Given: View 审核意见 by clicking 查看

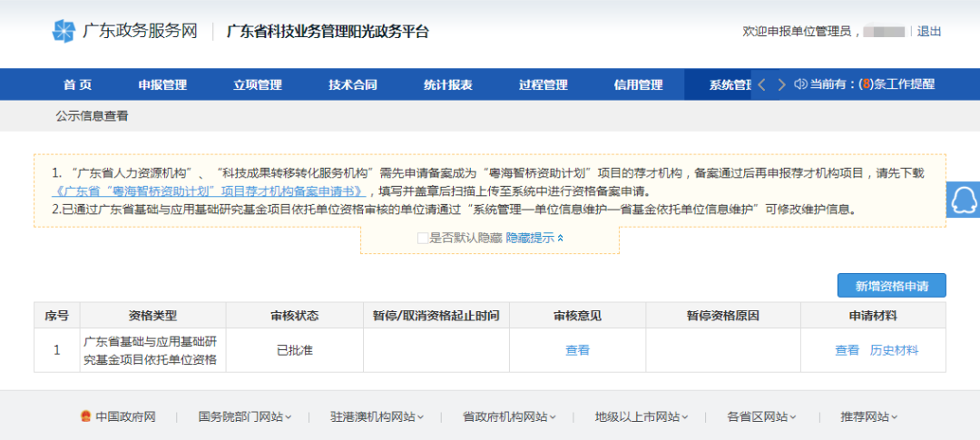Looking at the screenshot, I should 577,350.
